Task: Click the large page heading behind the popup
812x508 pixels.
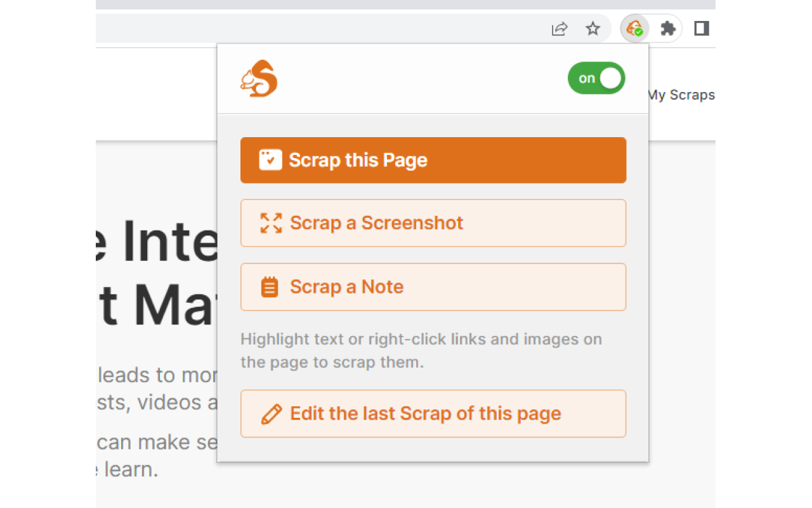Action: tap(159, 273)
